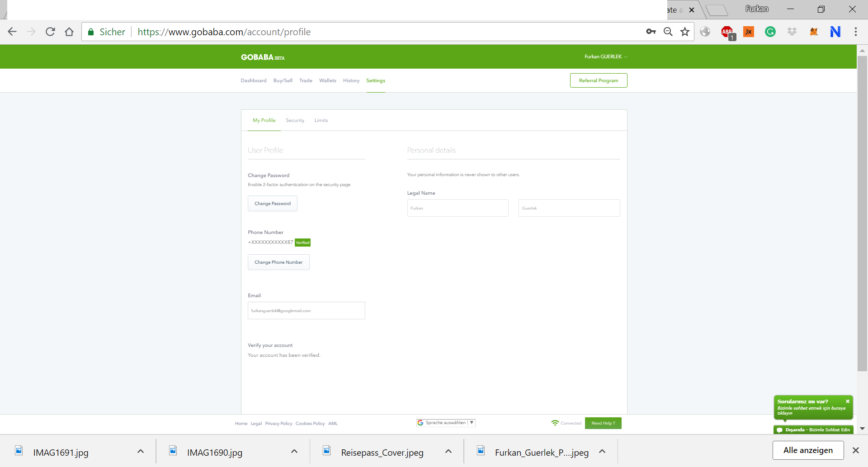Open the Dashboard menu item
This screenshot has height=467, width=868.
pos(254,80)
